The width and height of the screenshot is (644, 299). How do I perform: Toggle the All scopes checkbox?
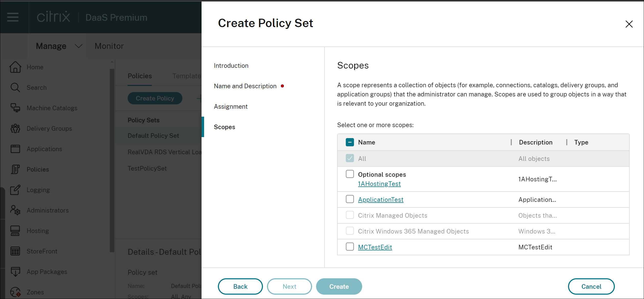click(x=350, y=158)
